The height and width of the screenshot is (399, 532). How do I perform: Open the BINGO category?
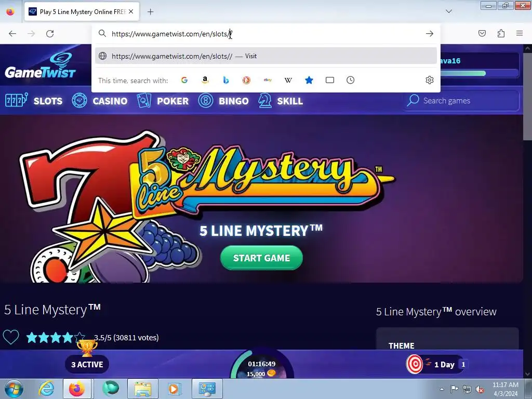[223, 101]
